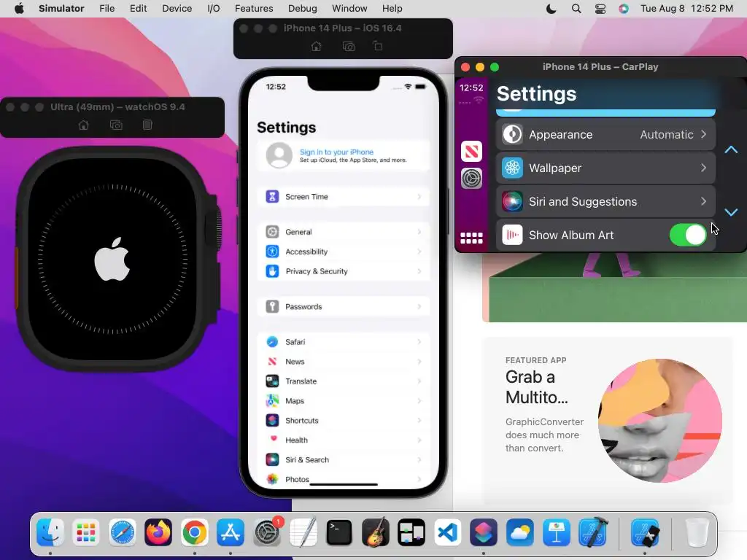Viewport: 747px width, 560px height.
Task: Open Keynote from the Dock
Action: tap(556, 532)
